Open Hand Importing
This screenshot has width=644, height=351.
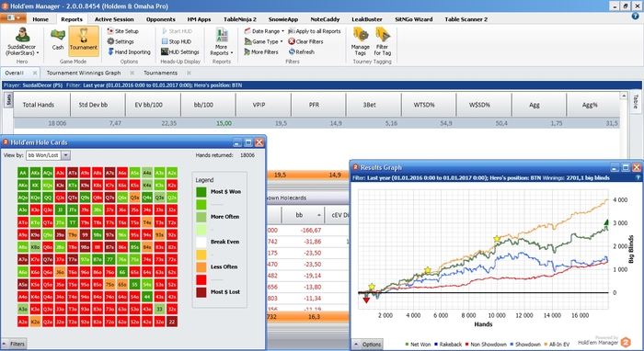click(x=129, y=52)
